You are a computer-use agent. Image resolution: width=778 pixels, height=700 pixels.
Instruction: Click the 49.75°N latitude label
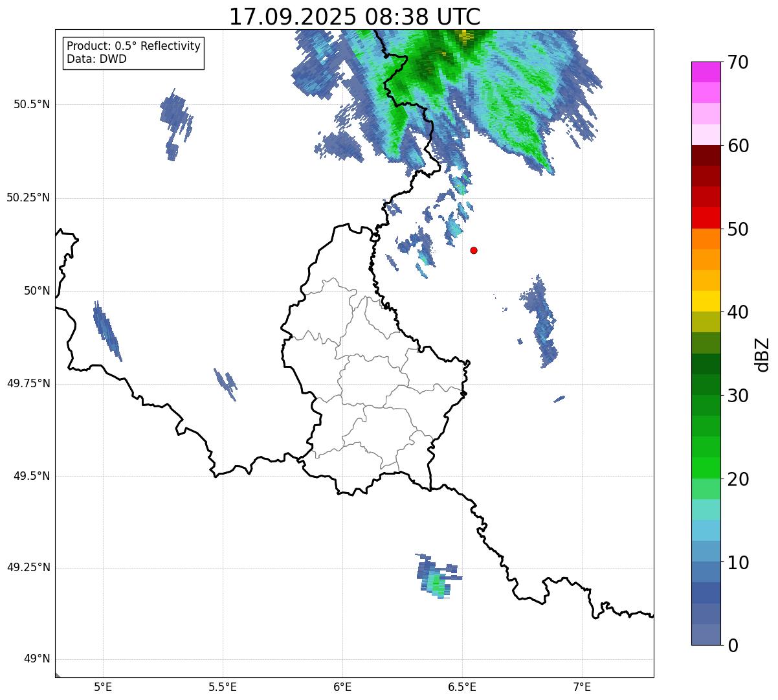(28, 383)
